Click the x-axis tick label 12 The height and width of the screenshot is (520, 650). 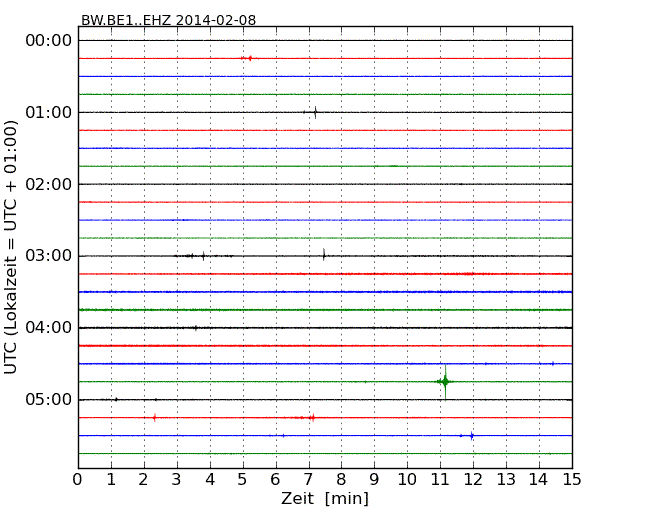[473, 480]
